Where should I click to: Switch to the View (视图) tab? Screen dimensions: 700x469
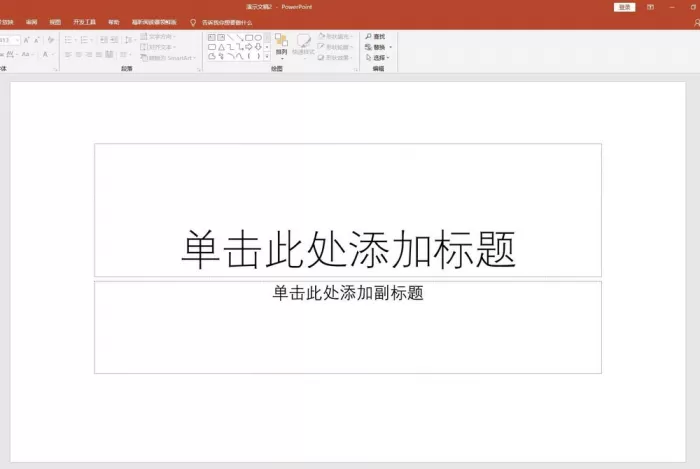pyautogui.click(x=55, y=22)
